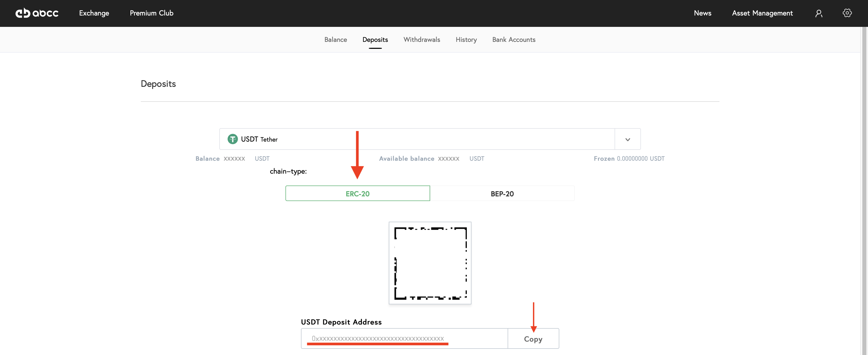
Task: Click the deposit QR code image
Action: pyautogui.click(x=430, y=263)
